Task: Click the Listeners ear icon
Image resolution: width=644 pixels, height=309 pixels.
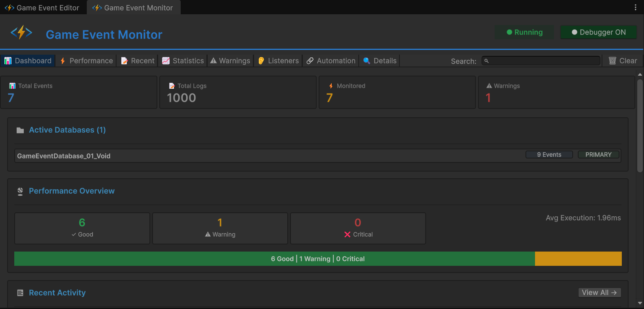Action: [261, 61]
